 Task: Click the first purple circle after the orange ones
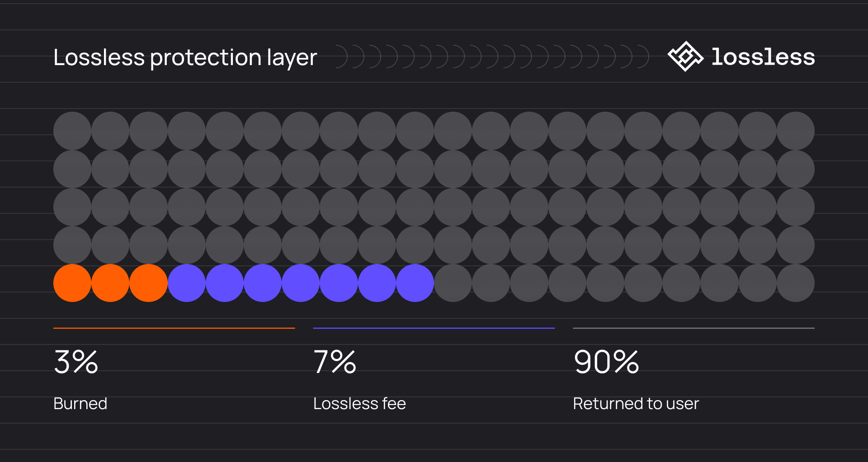(x=187, y=283)
